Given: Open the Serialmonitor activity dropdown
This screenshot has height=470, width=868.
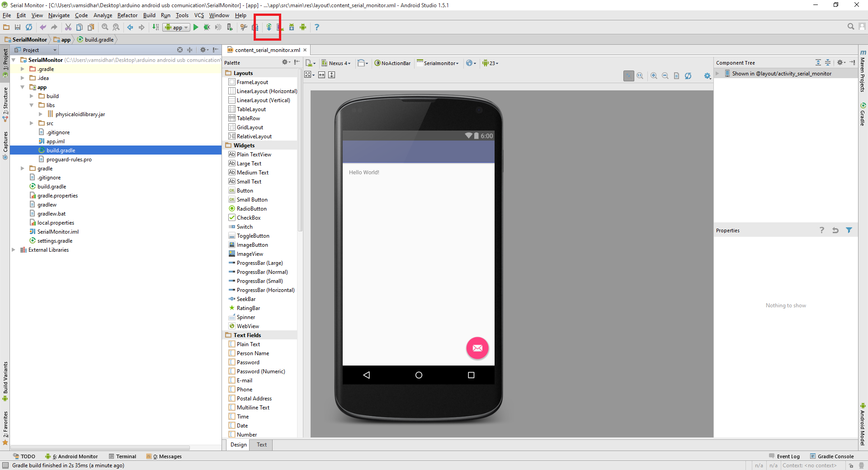Looking at the screenshot, I should point(438,63).
